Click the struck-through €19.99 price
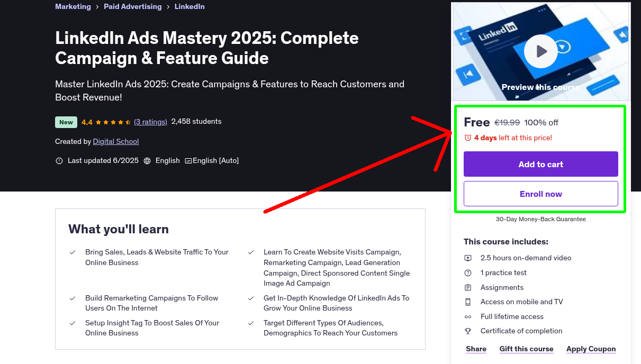The image size is (641, 364). (507, 123)
